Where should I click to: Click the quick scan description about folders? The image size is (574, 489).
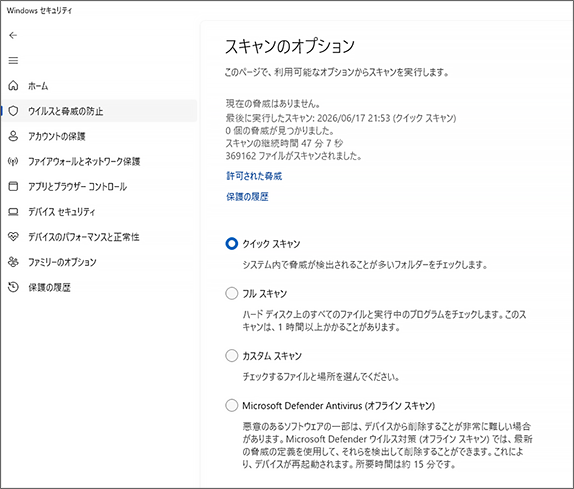pyautogui.click(x=365, y=265)
